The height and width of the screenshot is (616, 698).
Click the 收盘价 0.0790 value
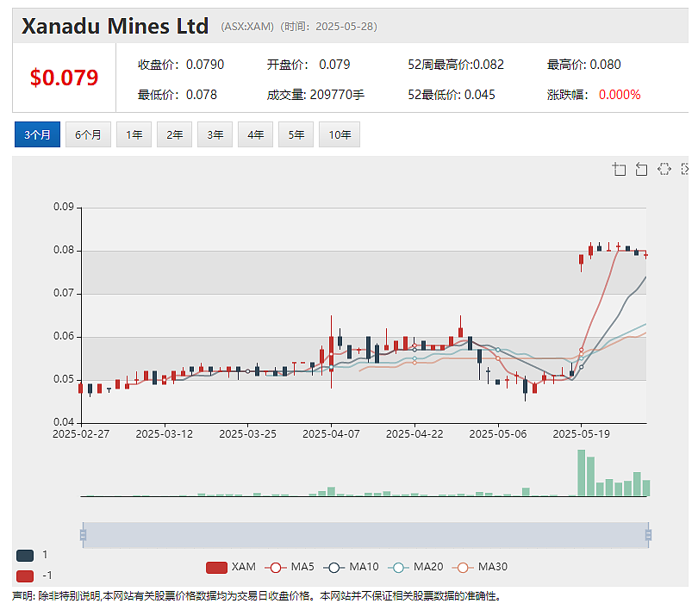coord(205,65)
